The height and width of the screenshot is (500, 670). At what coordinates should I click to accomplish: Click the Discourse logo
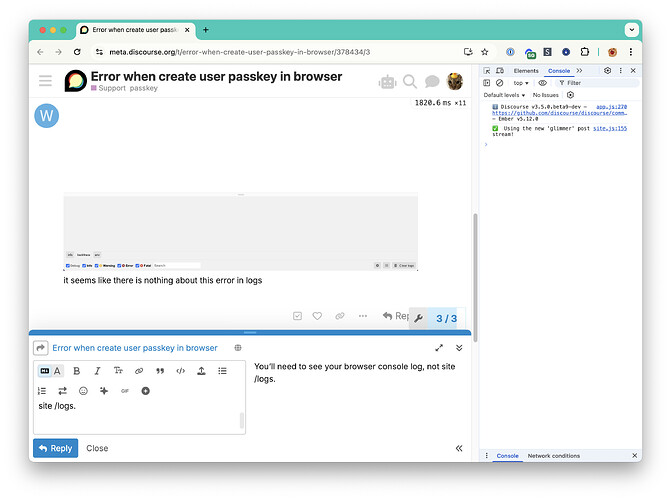(x=76, y=81)
